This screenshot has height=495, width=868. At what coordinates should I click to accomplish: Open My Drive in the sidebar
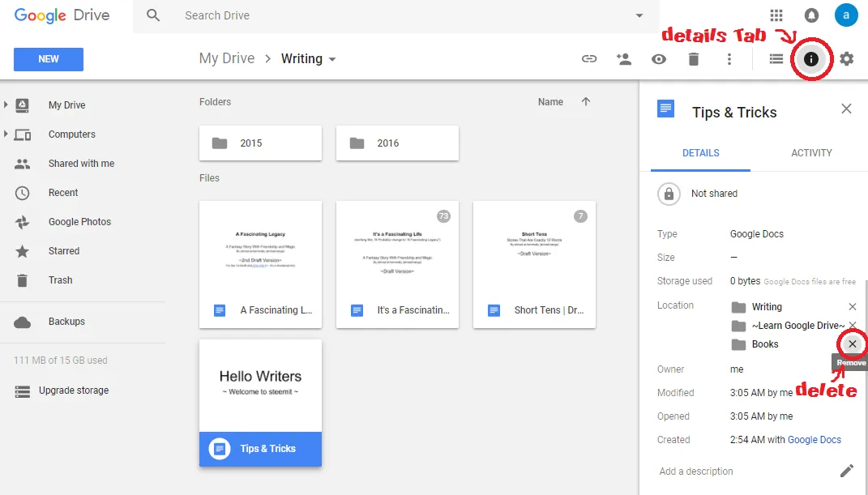(x=67, y=105)
